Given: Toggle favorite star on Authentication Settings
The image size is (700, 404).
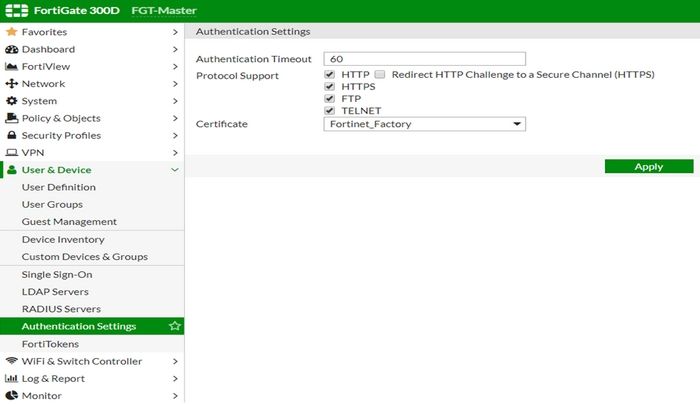Looking at the screenshot, I should pyautogui.click(x=175, y=326).
